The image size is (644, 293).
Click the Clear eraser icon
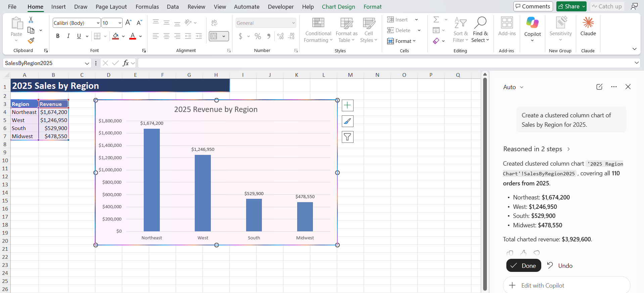436,41
